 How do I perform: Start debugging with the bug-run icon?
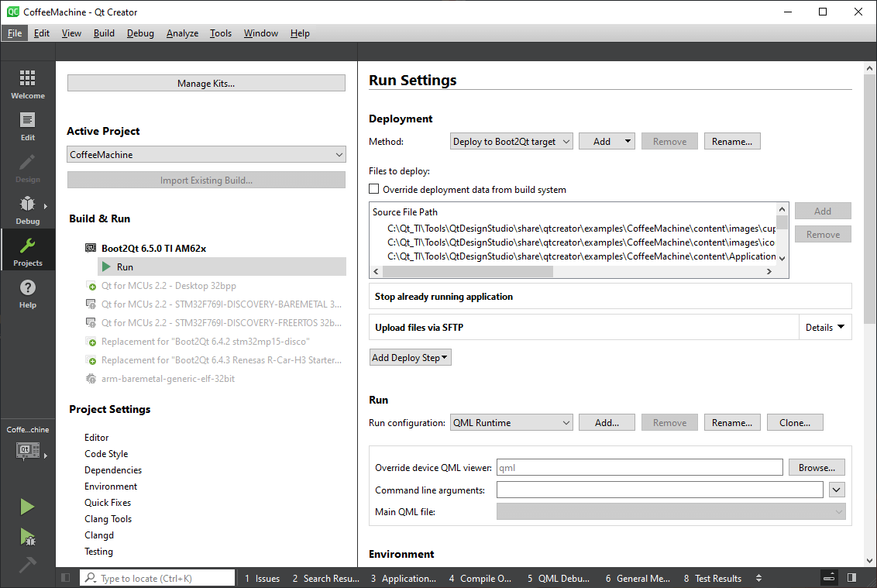(x=27, y=536)
